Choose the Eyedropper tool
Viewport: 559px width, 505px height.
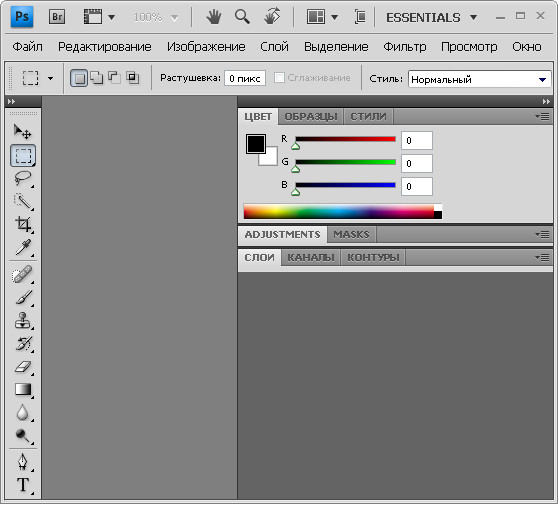tap(23, 247)
